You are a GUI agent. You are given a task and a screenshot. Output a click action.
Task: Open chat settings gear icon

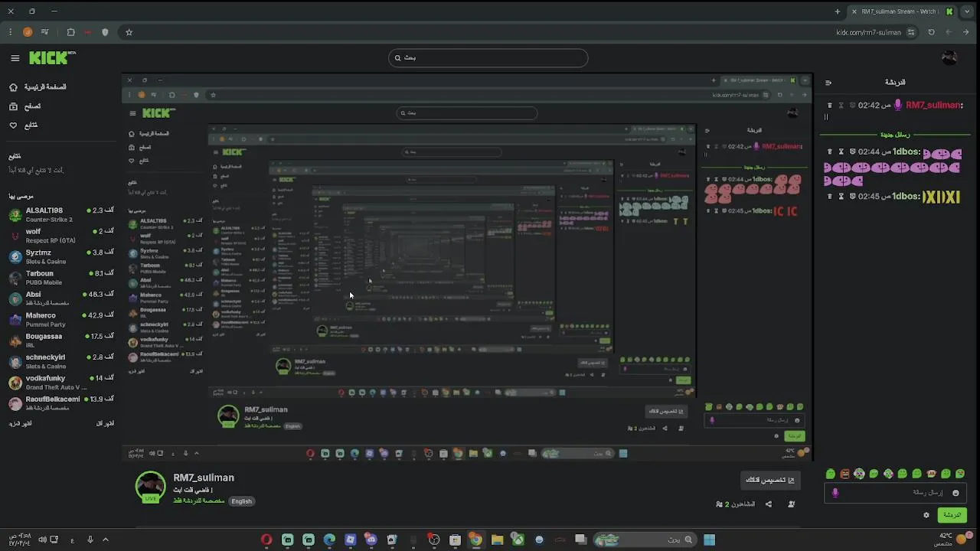click(x=926, y=515)
